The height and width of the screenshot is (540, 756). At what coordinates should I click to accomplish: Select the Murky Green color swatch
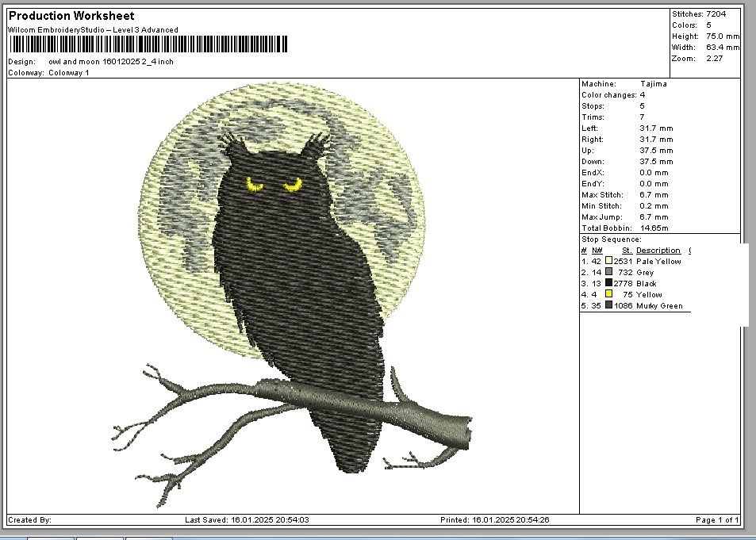point(608,305)
